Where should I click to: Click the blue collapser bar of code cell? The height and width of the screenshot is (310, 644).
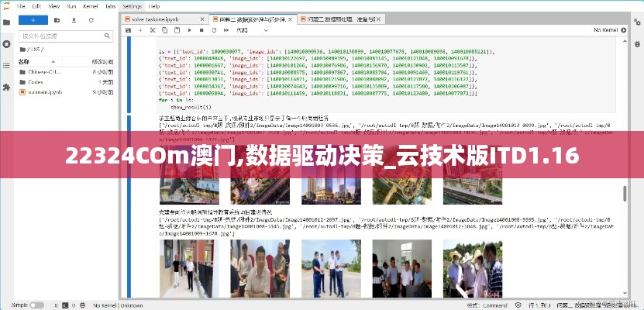[129, 74]
